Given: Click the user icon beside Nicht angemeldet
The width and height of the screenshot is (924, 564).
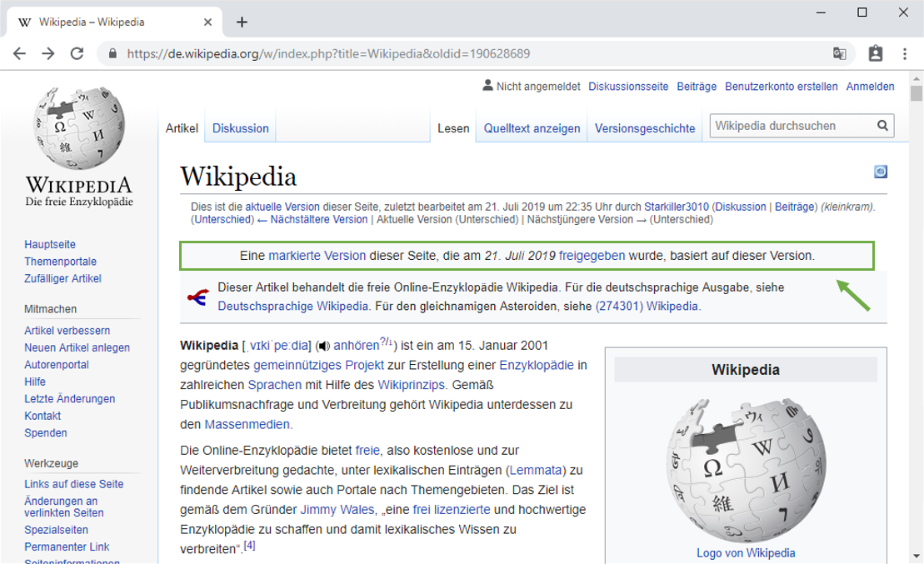Looking at the screenshot, I should coord(487,86).
